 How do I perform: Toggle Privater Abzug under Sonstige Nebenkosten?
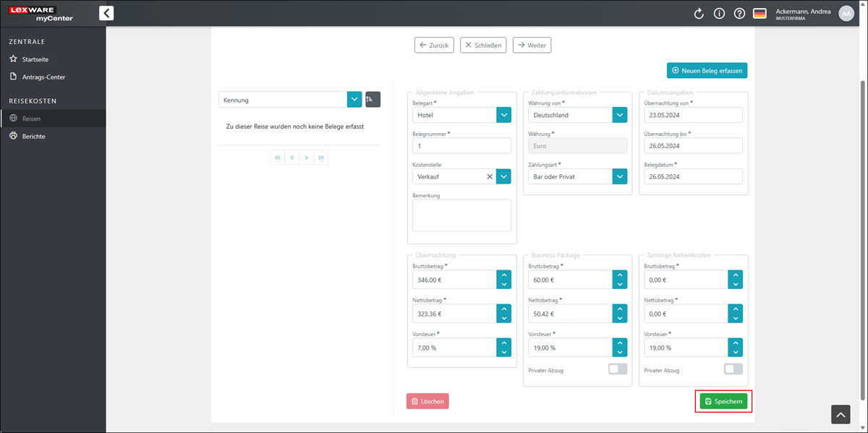point(733,369)
